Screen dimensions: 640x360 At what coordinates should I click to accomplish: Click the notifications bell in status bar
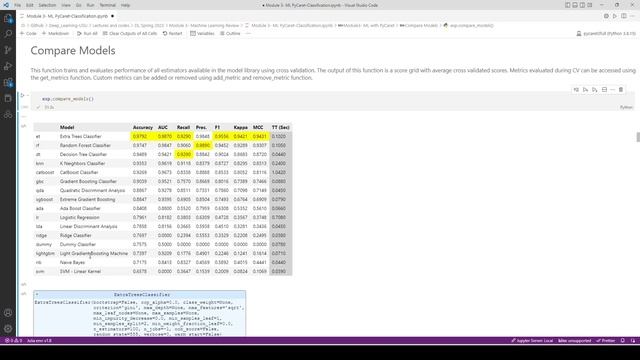[x=622, y=340]
